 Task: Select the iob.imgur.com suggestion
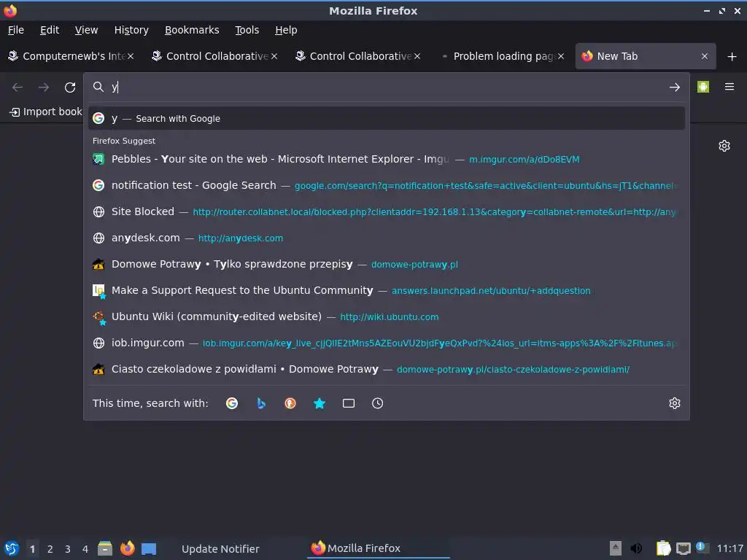tap(387, 343)
